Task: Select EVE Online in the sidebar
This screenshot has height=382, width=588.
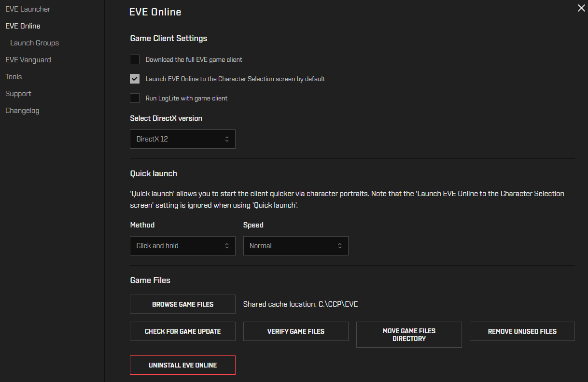Action: tap(23, 26)
